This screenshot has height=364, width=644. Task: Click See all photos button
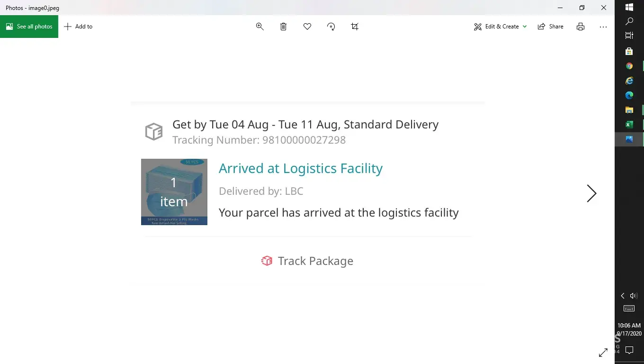pos(29,27)
